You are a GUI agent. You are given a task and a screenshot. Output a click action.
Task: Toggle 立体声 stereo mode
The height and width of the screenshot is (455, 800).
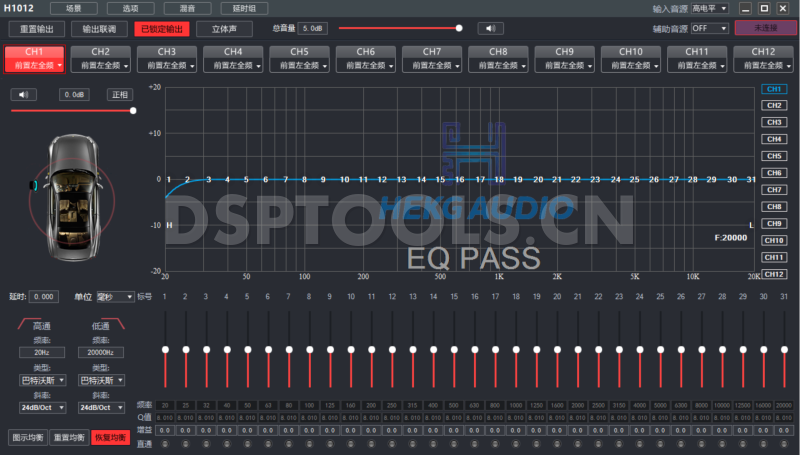tap(224, 29)
